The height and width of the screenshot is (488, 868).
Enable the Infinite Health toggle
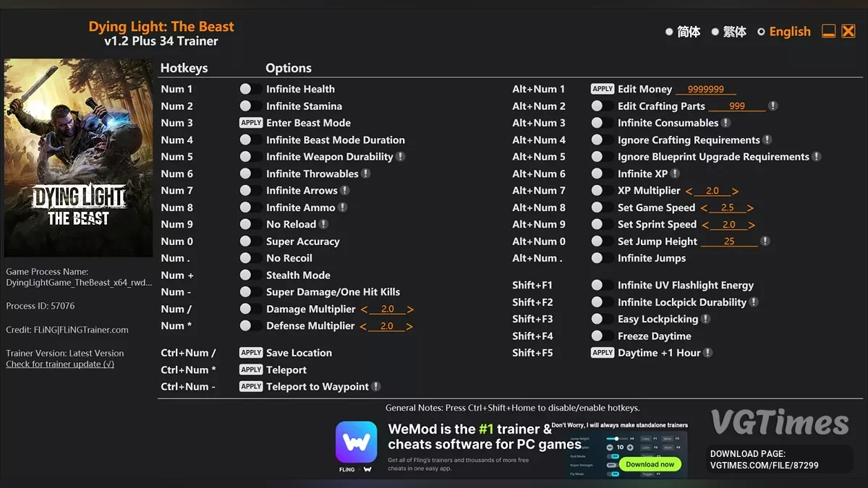250,89
